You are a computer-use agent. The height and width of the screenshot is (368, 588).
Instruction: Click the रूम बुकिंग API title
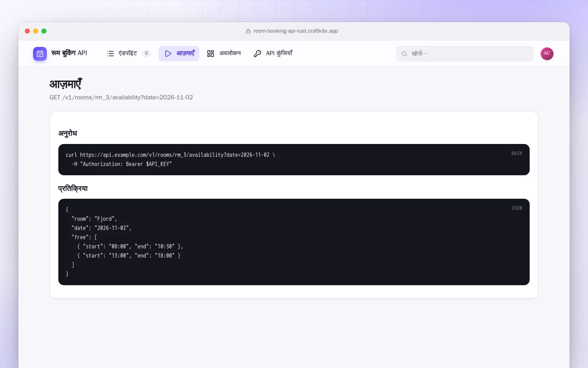pyautogui.click(x=69, y=53)
